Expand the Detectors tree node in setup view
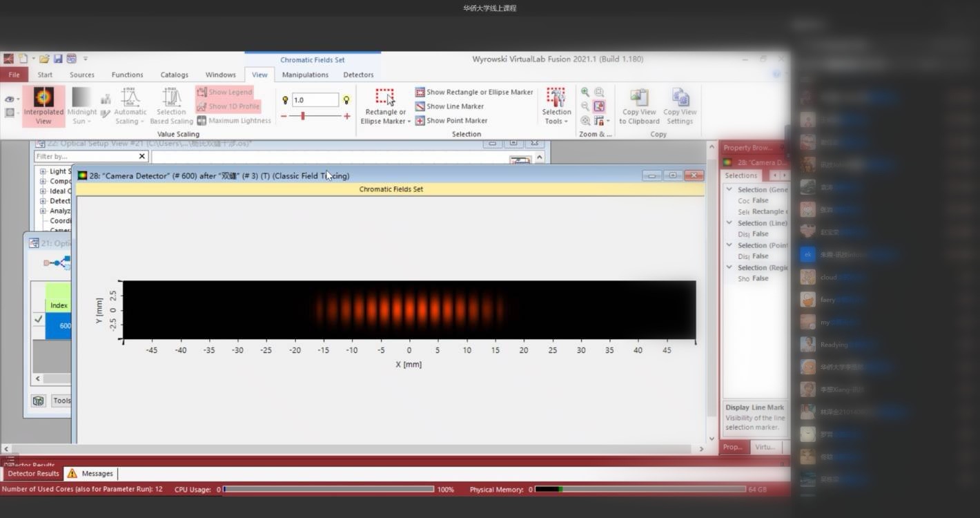This screenshot has width=980, height=518. tap(43, 201)
